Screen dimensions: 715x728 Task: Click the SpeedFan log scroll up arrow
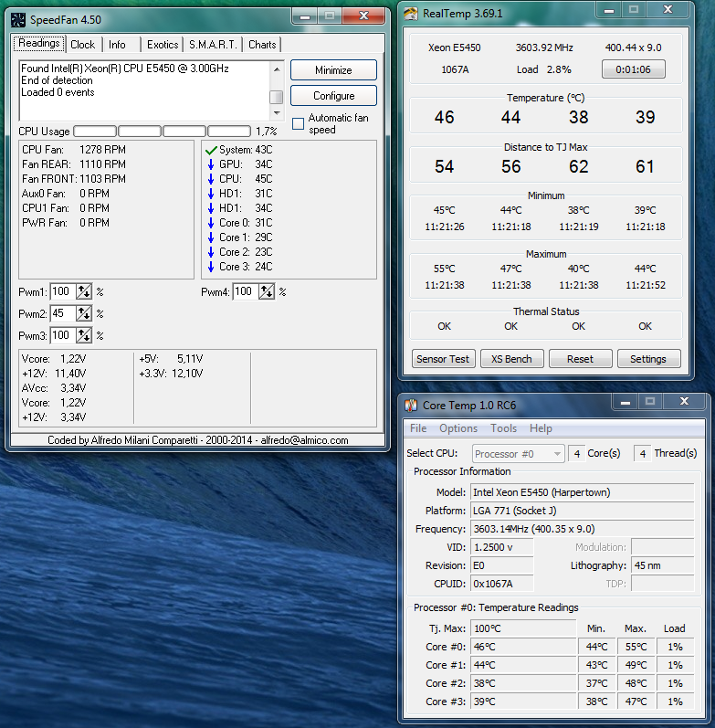pos(277,69)
